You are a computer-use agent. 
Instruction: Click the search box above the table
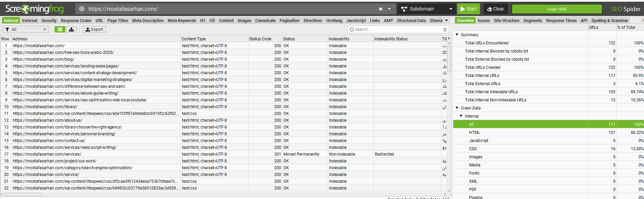click(394, 29)
